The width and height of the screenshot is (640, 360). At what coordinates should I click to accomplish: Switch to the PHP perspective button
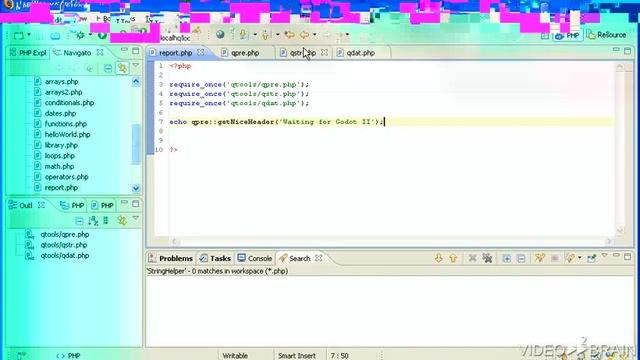point(567,36)
